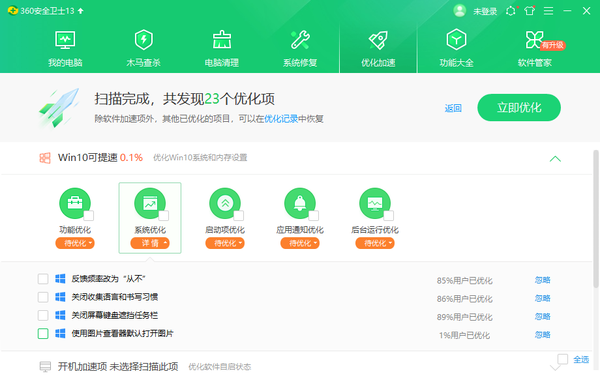Ignore the 反馈频率改为"从不" item

pyautogui.click(x=543, y=280)
